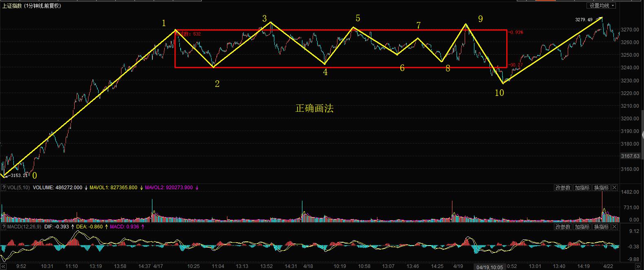
Task: Open the 设置均线 dropdown
Action: [x=601, y=5]
